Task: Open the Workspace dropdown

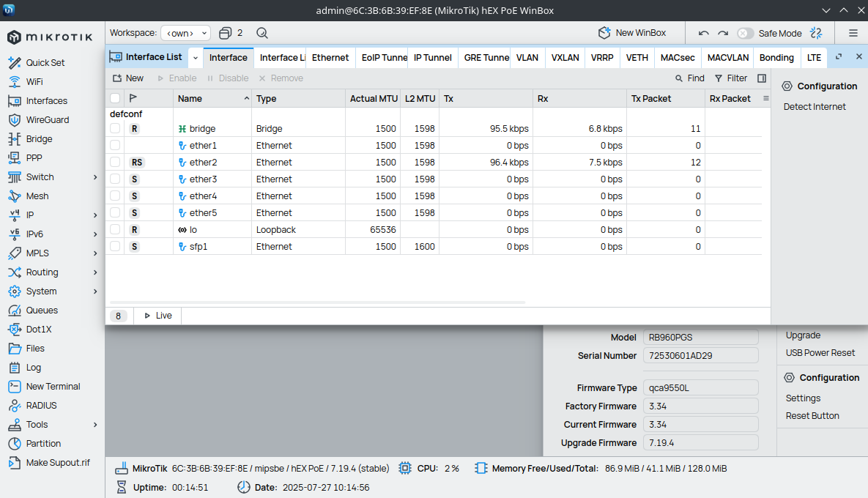Action: click(185, 33)
